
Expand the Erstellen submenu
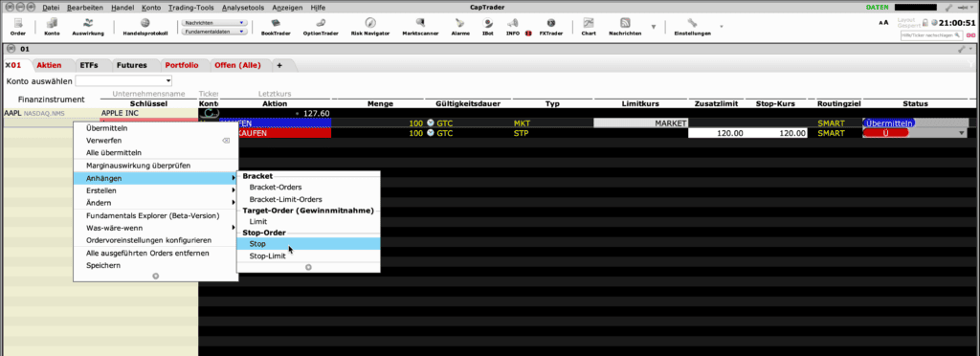[x=156, y=190]
